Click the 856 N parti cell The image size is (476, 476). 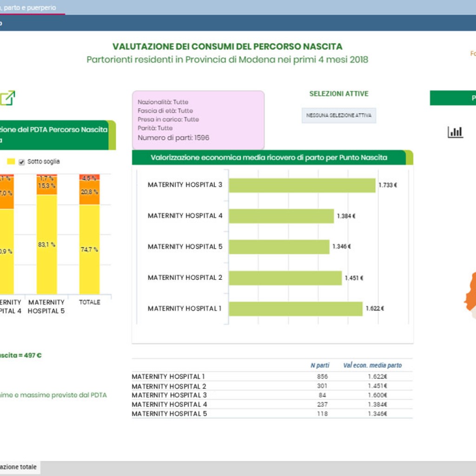click(323, 377)
